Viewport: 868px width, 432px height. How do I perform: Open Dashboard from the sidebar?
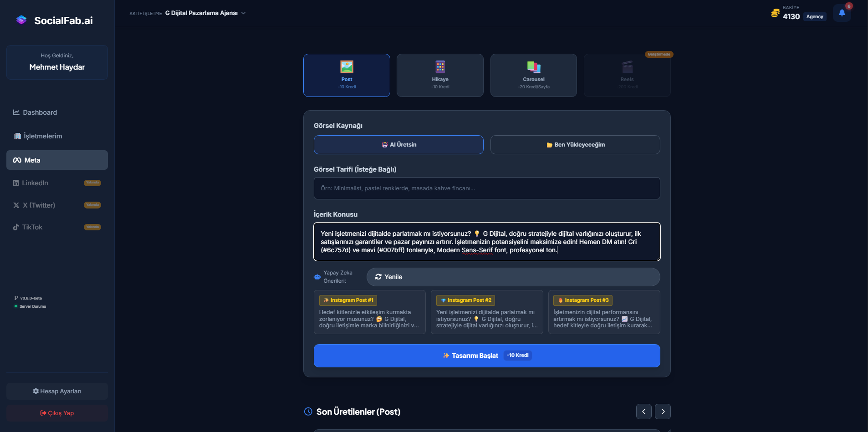[40, 112]
